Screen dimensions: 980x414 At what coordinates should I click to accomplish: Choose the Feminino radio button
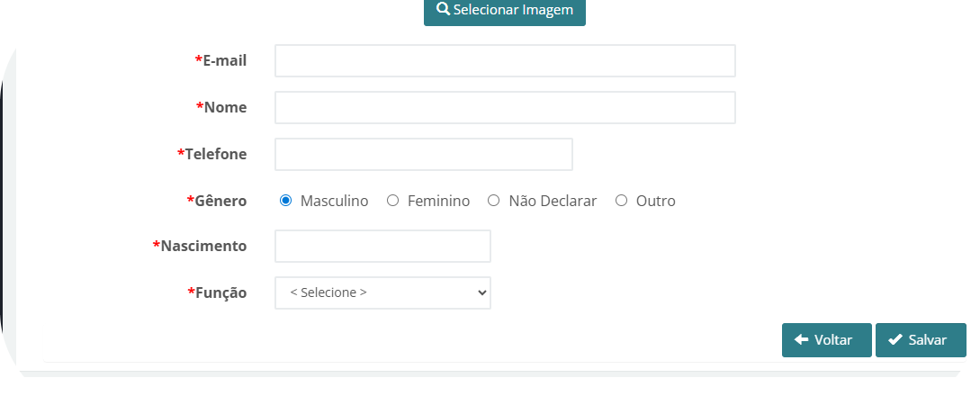392,201
